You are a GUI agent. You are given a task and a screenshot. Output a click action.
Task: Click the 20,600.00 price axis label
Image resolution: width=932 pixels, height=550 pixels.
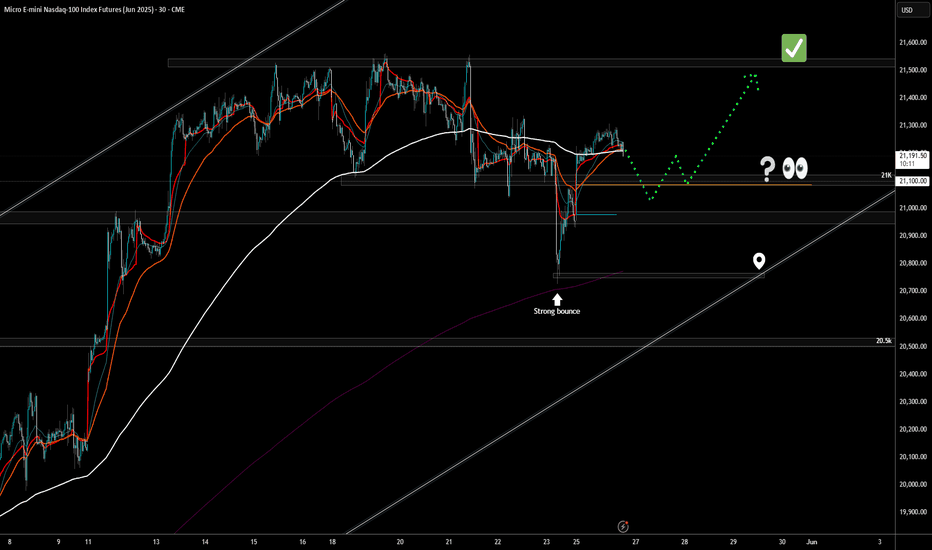[x=913, y=319]
